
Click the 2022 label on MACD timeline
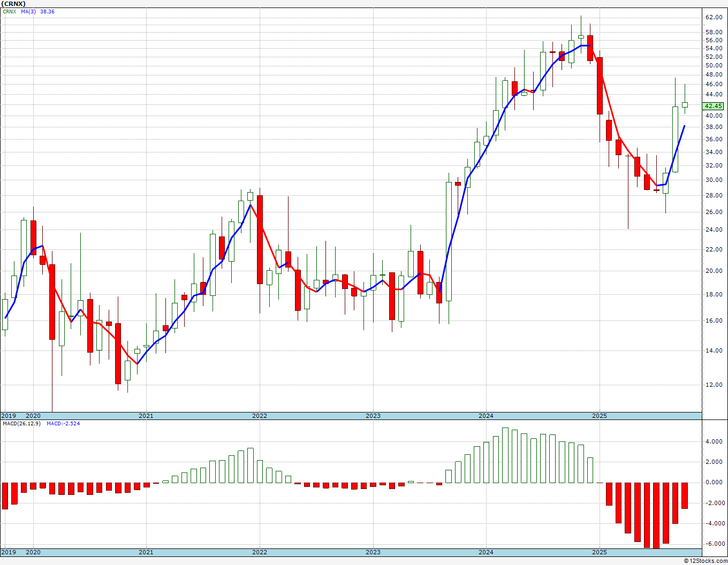(260, 552)
